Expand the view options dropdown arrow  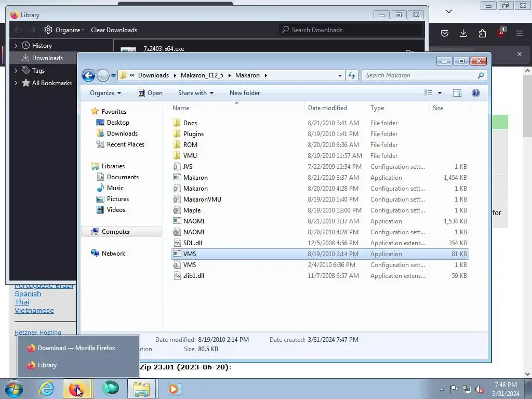tap(440, 93)
